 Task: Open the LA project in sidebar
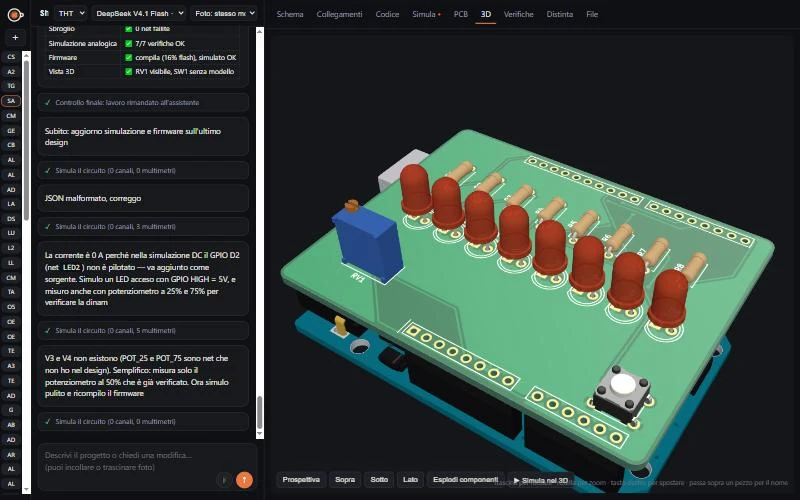pos(11,204)
